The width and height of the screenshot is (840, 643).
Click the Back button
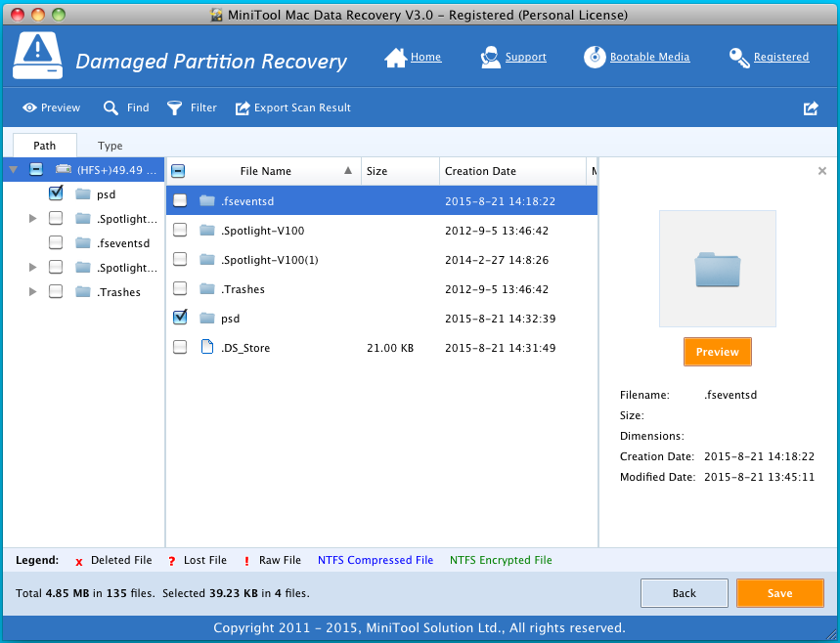click(x=685, y=592)
